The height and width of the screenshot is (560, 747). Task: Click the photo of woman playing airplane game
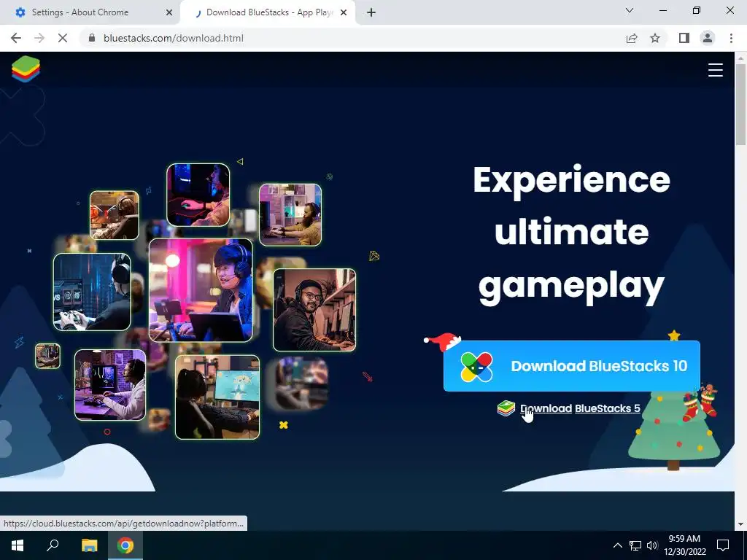217,397
